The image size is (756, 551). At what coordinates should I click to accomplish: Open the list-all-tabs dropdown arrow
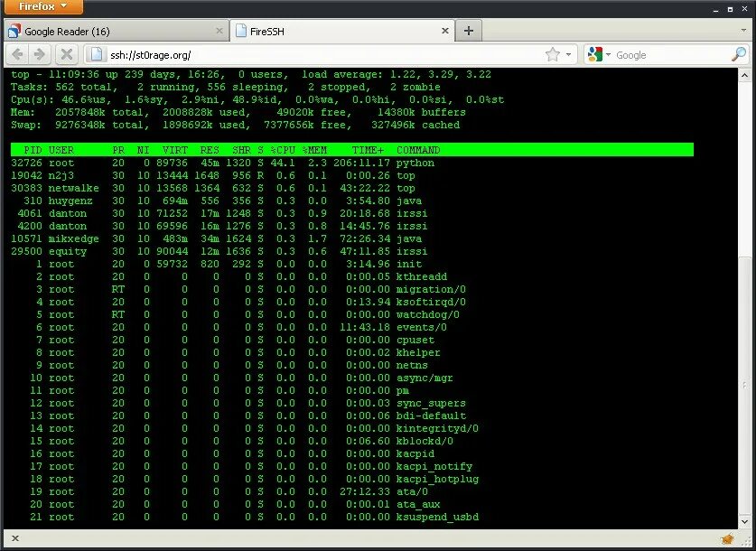tap(743, 31)
